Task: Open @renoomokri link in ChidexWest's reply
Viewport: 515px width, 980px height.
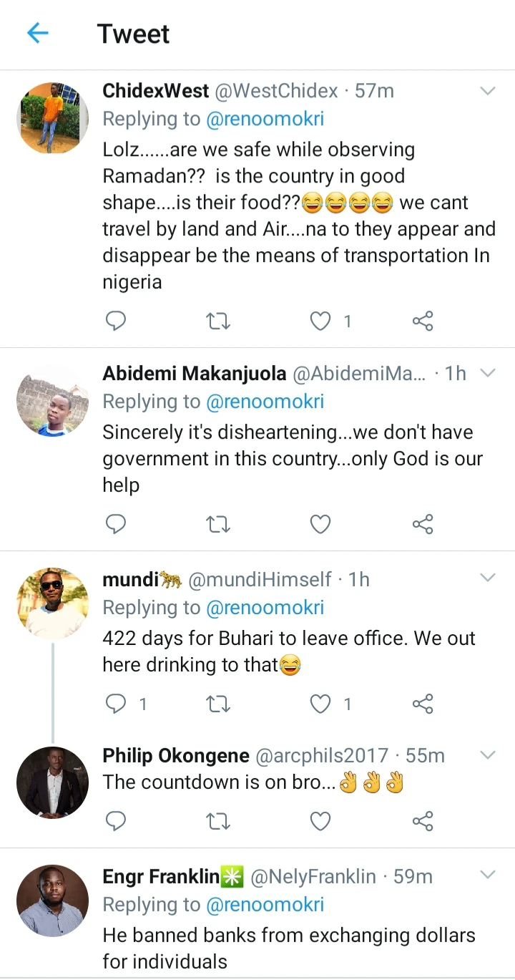Action: click(x=265, y=119)
